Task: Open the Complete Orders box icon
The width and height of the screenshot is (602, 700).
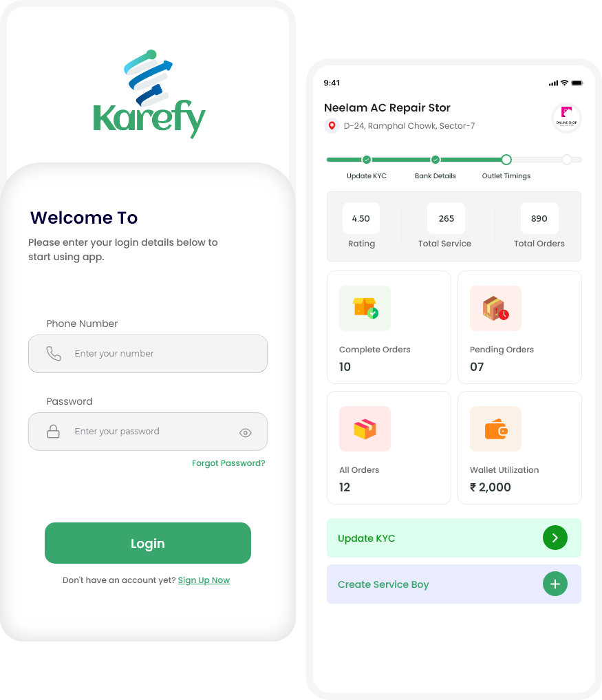Action: (365, 308)
